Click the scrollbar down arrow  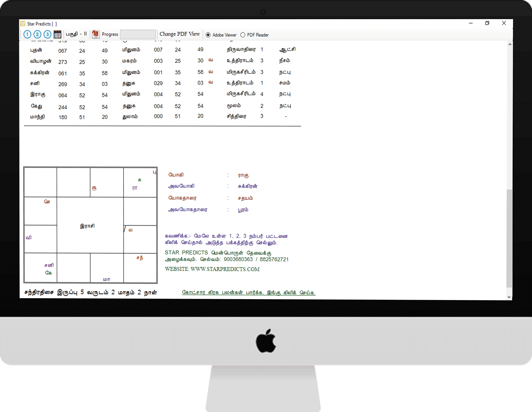pos(509,297)
